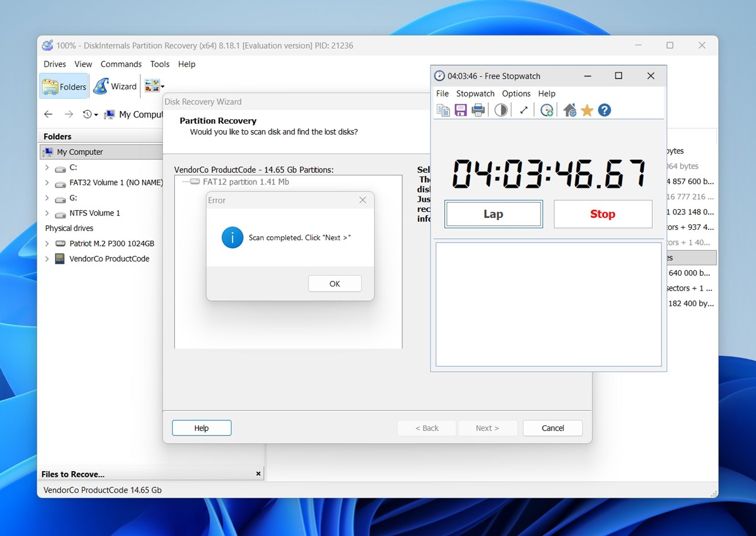Click the stopwatch copy icon

[443, 110]
